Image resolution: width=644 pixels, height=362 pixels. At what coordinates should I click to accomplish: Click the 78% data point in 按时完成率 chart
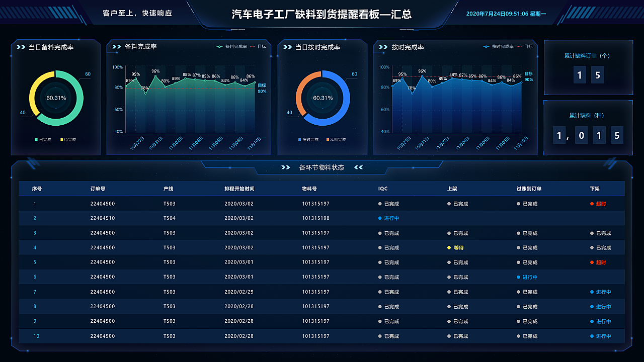[412, 94]
